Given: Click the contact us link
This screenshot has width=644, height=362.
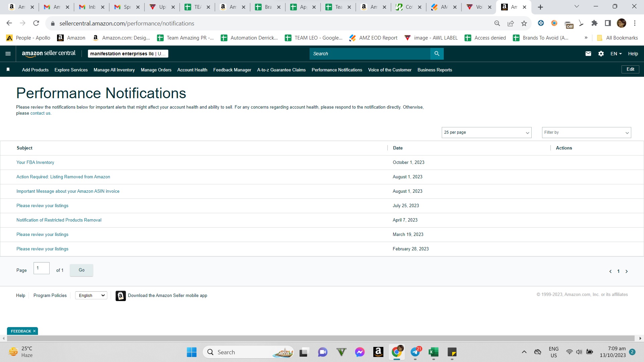Looking at the screenshot, I should [x=41, y=113].
